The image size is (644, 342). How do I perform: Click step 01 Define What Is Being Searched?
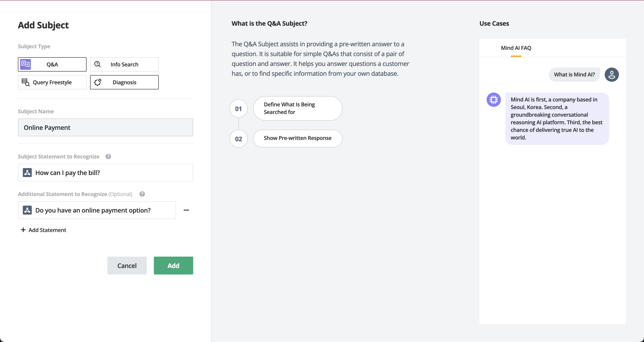coord(297,108)
